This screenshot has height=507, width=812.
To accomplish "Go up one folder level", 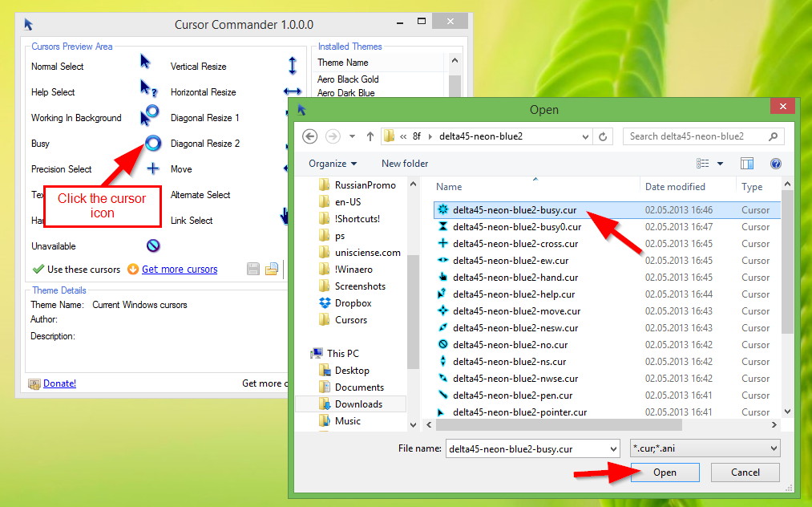I will tap(370, 136).
